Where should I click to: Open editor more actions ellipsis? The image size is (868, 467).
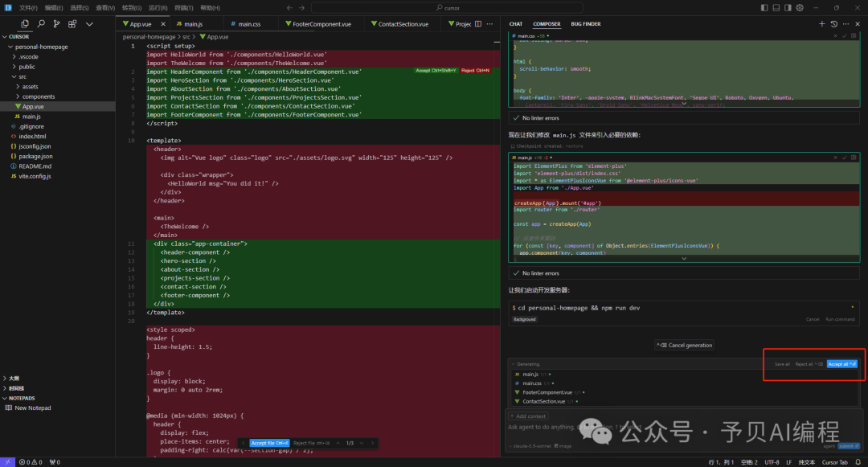489,24
